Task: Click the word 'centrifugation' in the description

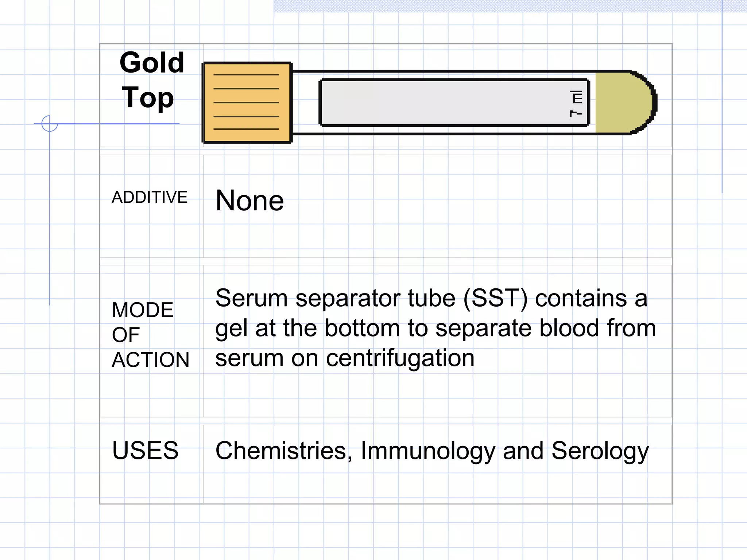Action: point(400,358)
